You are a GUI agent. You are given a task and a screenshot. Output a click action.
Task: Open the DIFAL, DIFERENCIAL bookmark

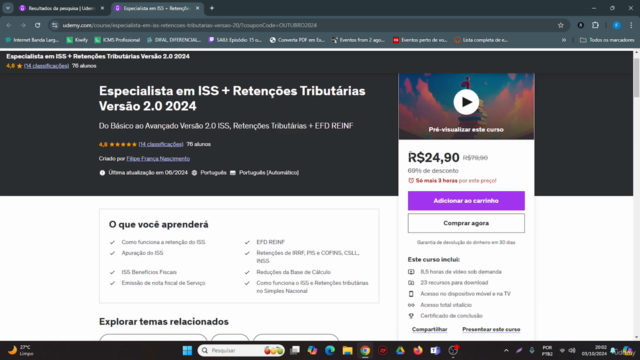point(174,40)
